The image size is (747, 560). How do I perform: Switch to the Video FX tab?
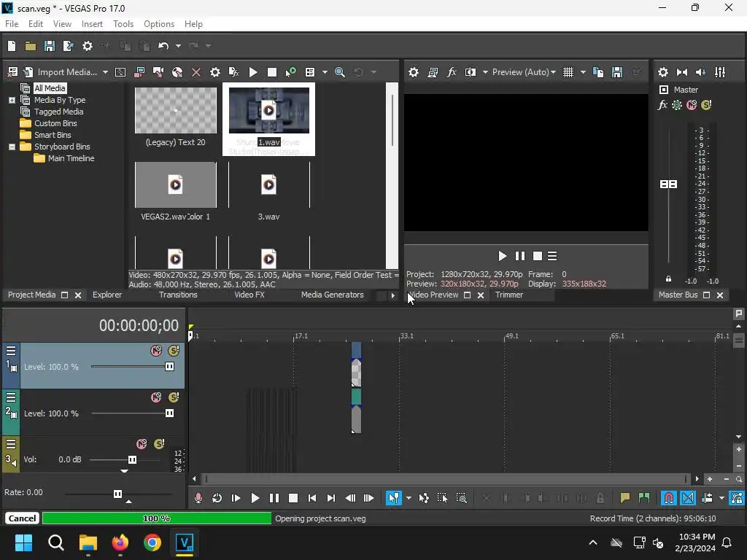tap(249, 295)
